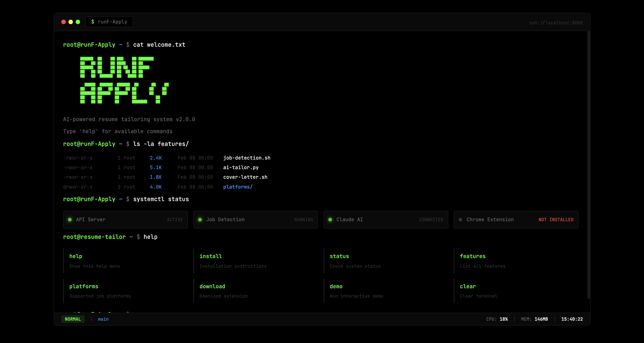Run the install command card
Screen dimensions: 644x343
[211, 256]
